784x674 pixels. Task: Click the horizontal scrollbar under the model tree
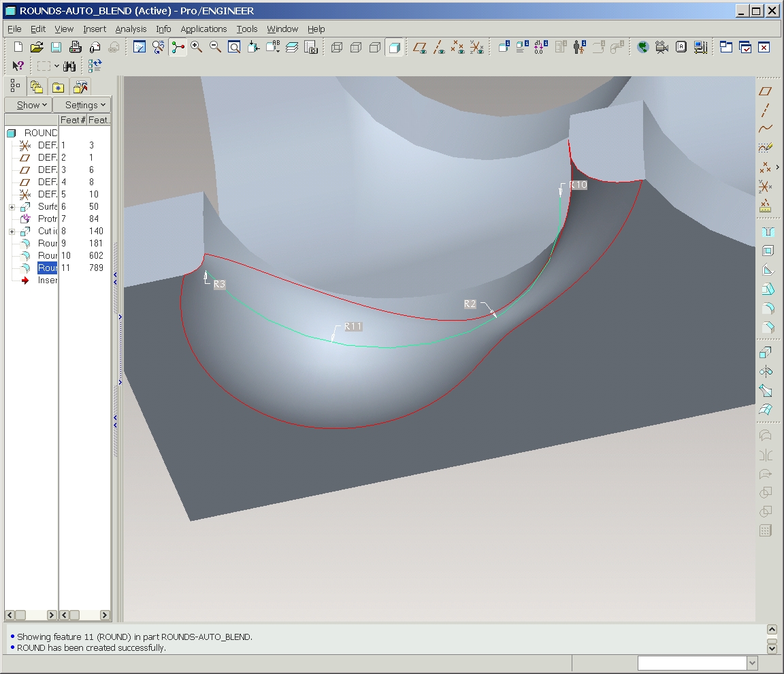31,615
